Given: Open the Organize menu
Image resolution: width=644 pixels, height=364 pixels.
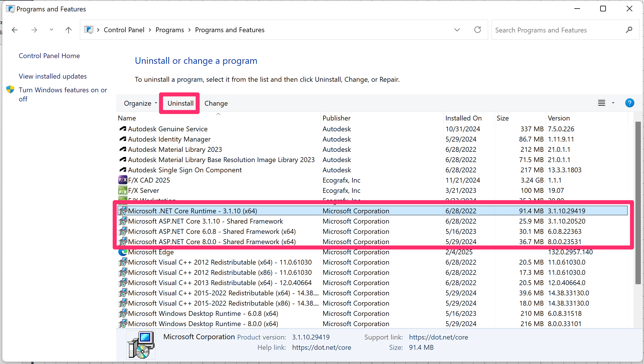Looking at the screenshot, I should [x=140, y=103].
